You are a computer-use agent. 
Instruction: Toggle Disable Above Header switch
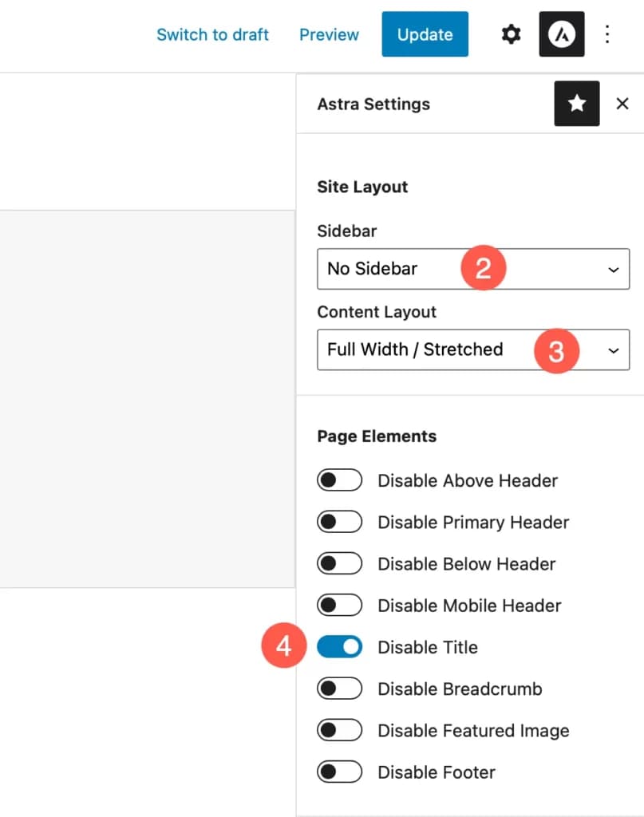(340, 480)
